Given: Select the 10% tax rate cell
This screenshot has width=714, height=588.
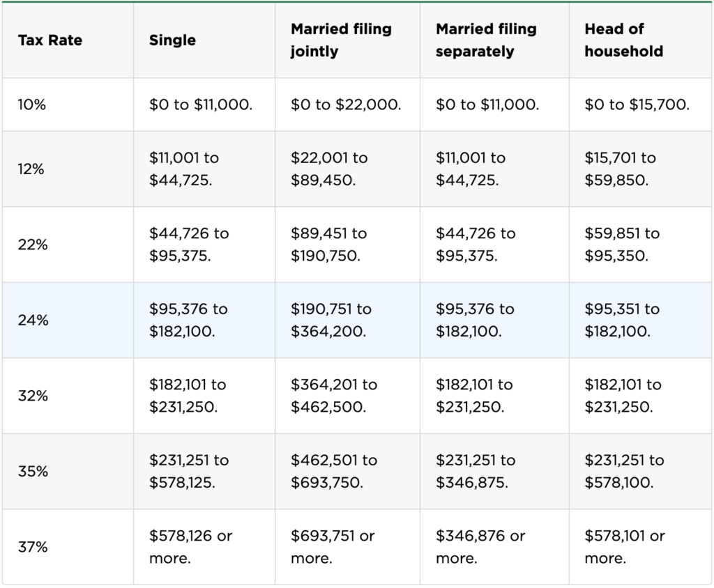Looking at the screenshot, I should 31,105.
